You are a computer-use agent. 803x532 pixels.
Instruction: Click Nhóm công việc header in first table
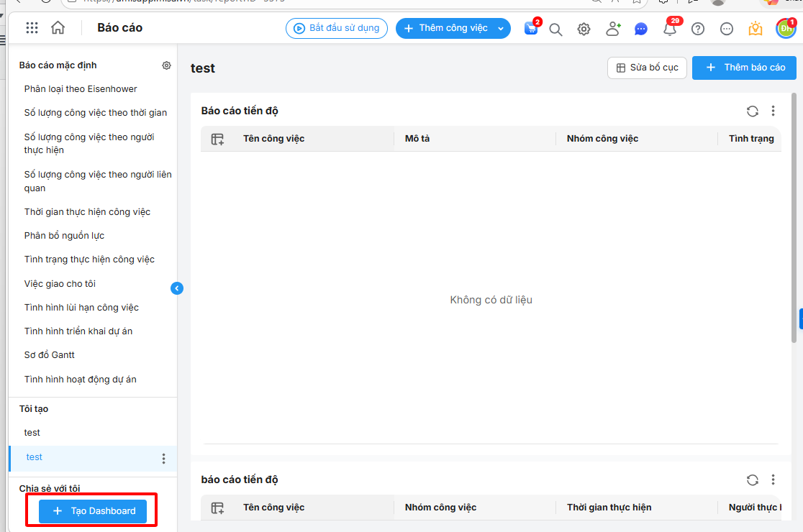point(602,139)
